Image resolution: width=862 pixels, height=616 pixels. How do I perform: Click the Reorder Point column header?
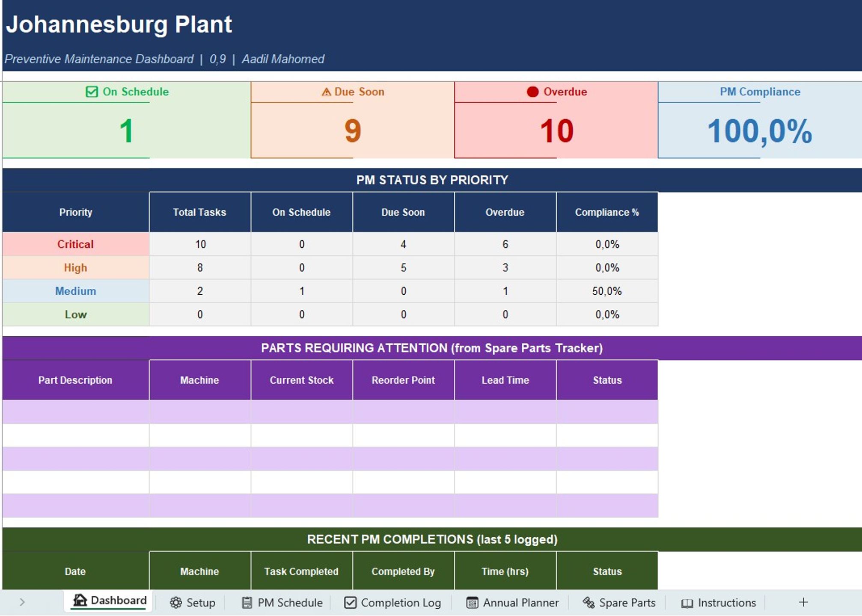pos(403,380)
